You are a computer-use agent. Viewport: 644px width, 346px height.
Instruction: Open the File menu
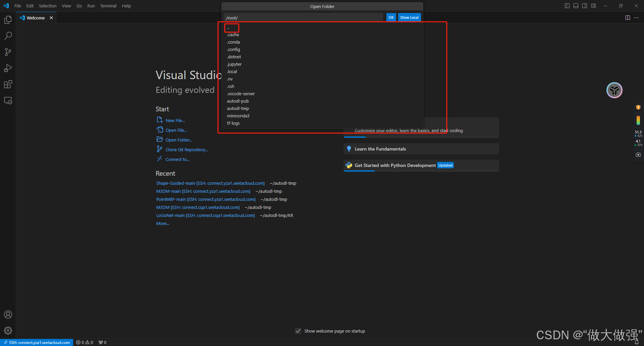pyautogui.click(x=18, y=6)
